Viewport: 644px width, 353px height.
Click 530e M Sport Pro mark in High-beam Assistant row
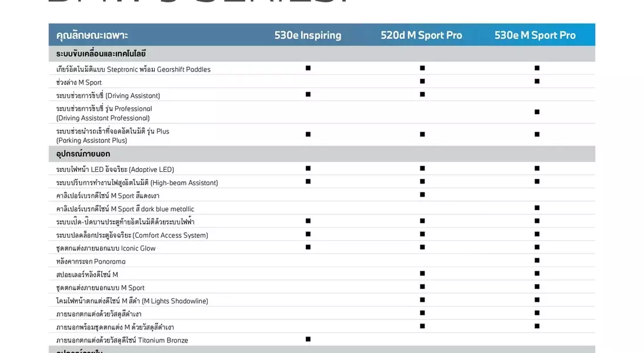pyautogui.click(x=537, y=182)
